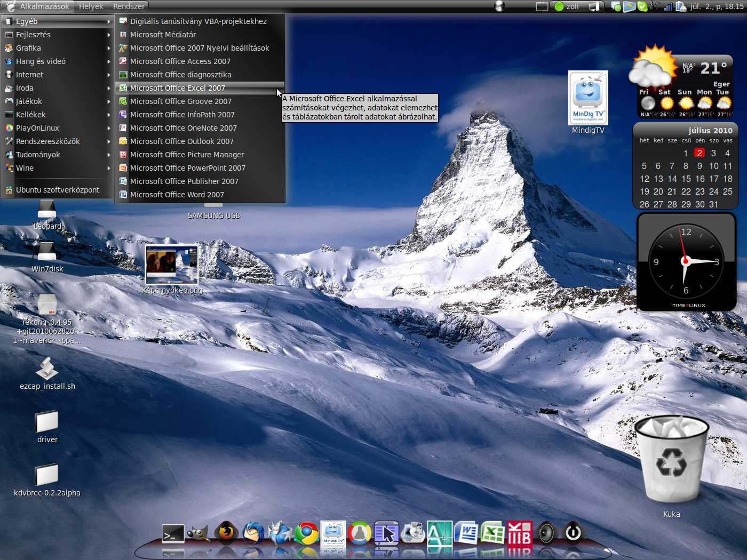The image size is (747, 560).
Task: Launch Excel from the dock
Action: [493, 533]
